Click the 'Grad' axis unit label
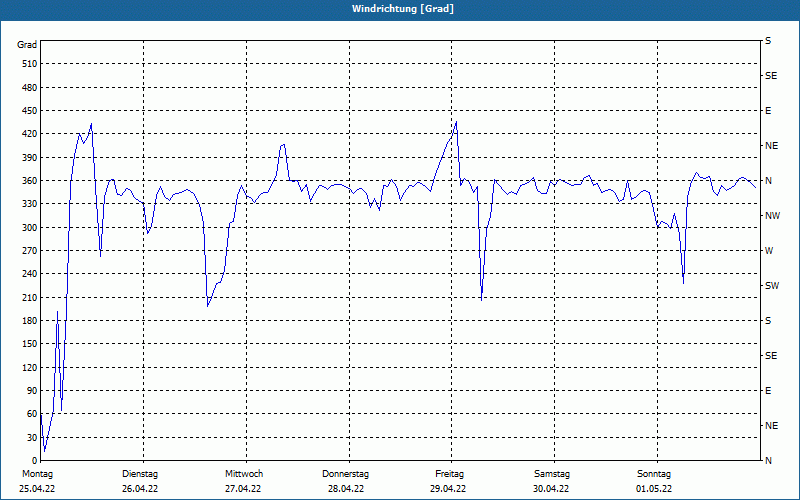800x500 pixels. coord(27,45)
